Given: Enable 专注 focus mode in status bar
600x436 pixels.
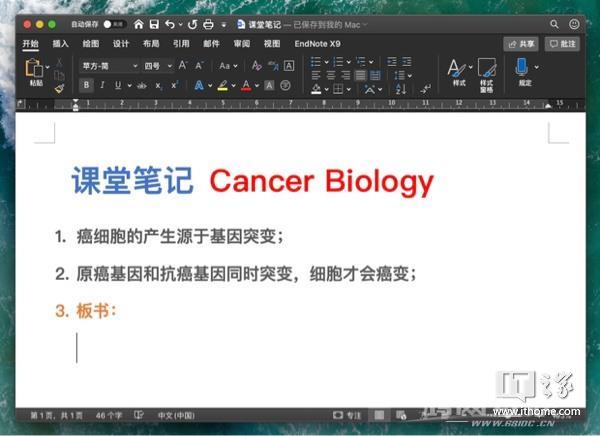Looking at the screenshot, I should coord(347,415).
